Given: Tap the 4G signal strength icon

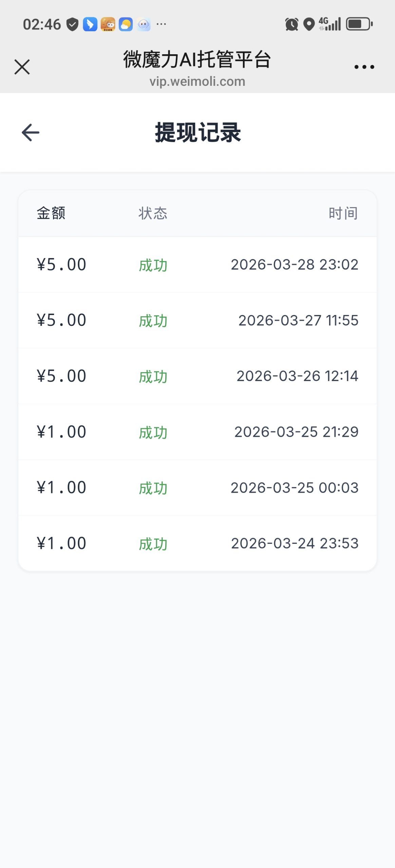Looking at the screenshot, I should point(330,24).
